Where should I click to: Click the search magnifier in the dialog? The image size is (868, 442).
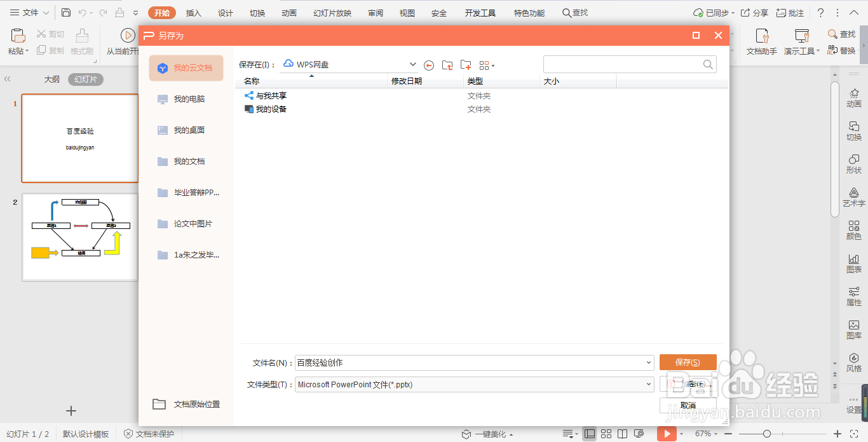point(708,64)
